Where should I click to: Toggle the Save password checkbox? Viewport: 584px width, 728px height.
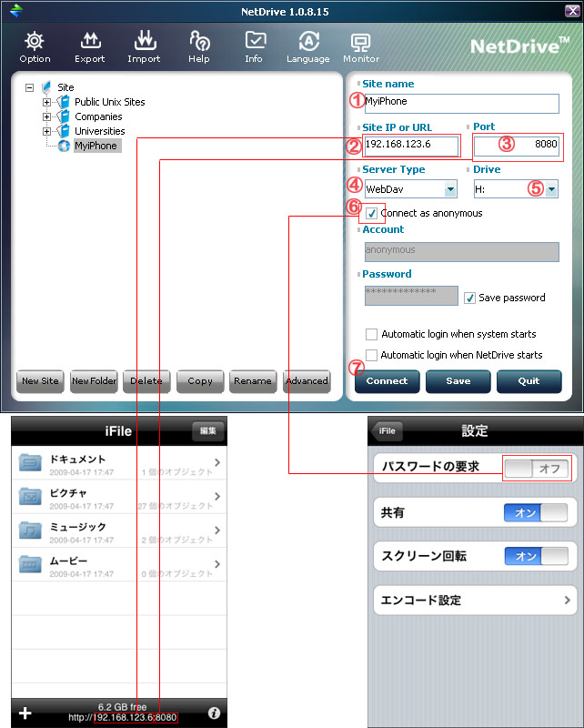469,298
